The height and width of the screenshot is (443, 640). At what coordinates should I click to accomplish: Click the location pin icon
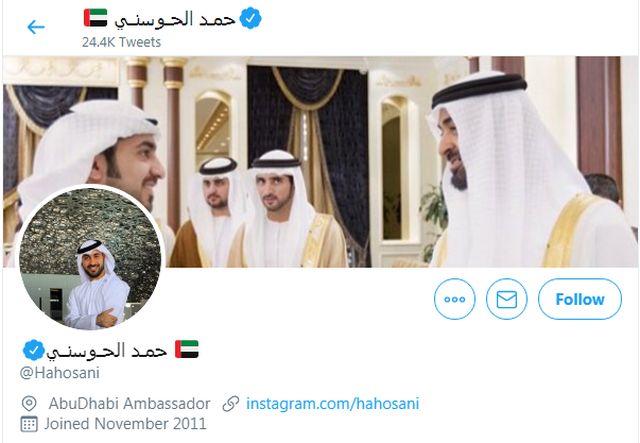(29, 403)
